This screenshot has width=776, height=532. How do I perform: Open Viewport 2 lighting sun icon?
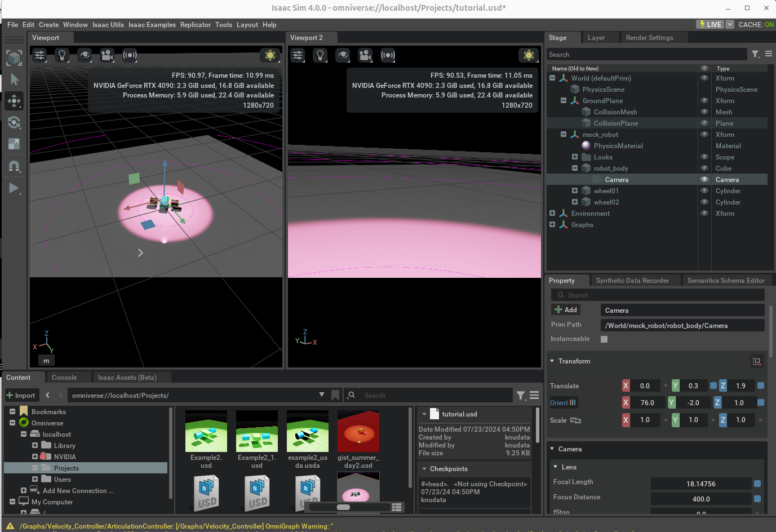point(529,55)
